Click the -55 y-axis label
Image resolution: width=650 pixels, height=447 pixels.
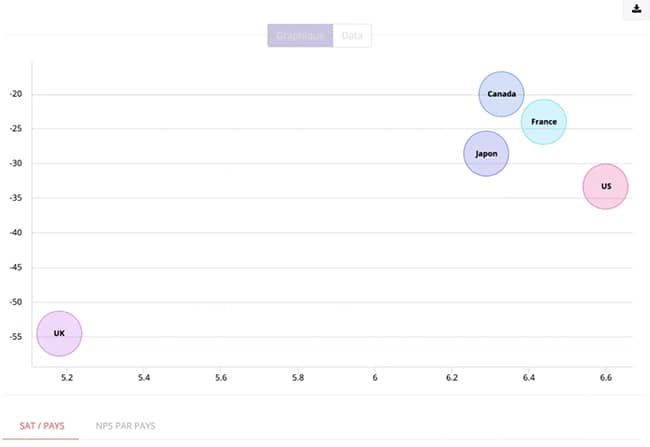(x=16, y=337)
